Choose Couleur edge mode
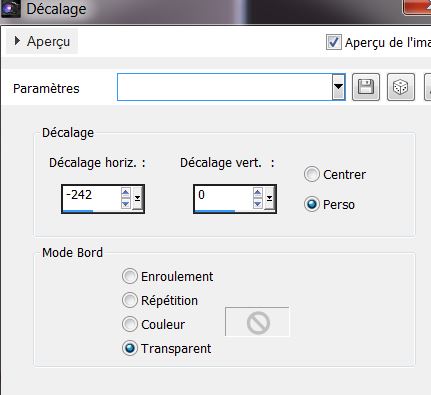The width and height of the screenshot is (431, 395). (130, 324)
